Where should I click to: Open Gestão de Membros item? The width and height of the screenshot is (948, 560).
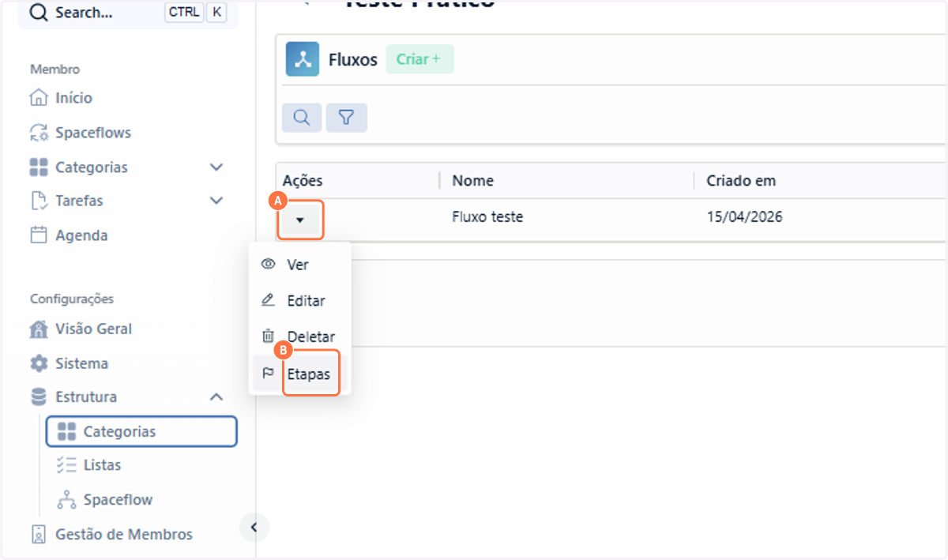pos(111,534)
